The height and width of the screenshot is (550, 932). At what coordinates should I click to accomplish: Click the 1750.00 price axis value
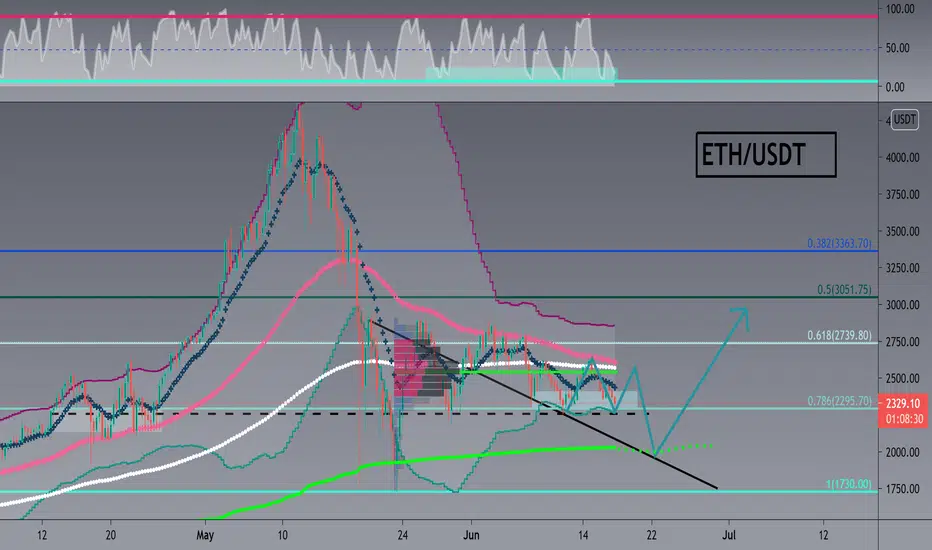point(902,489)
